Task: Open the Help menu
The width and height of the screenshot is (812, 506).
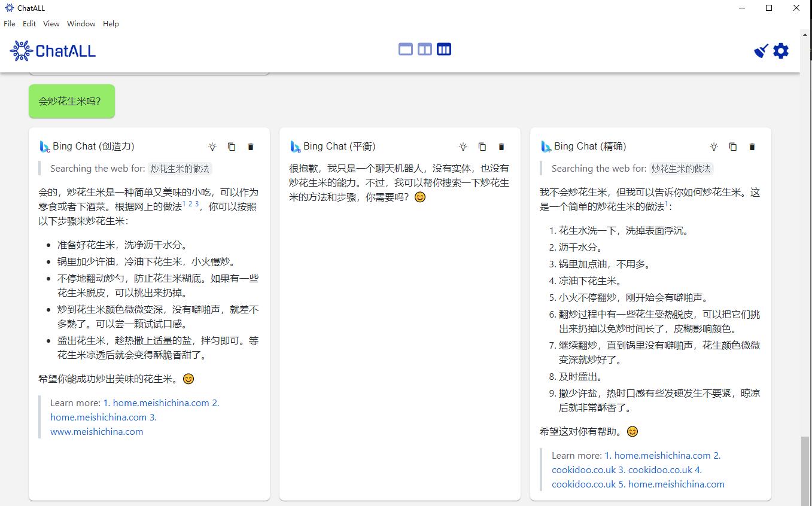Action: click(111, 24)
